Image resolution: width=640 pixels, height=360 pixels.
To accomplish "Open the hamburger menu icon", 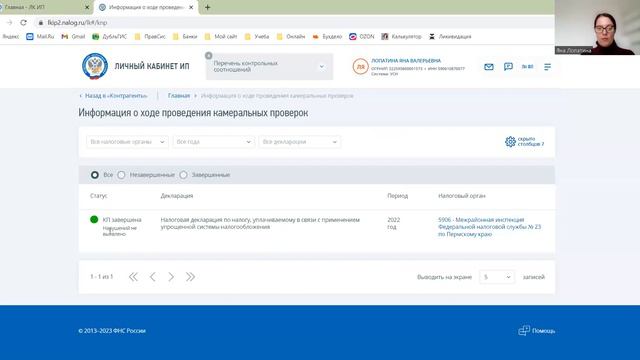I will pyautogui.click(x=547, y=67).
